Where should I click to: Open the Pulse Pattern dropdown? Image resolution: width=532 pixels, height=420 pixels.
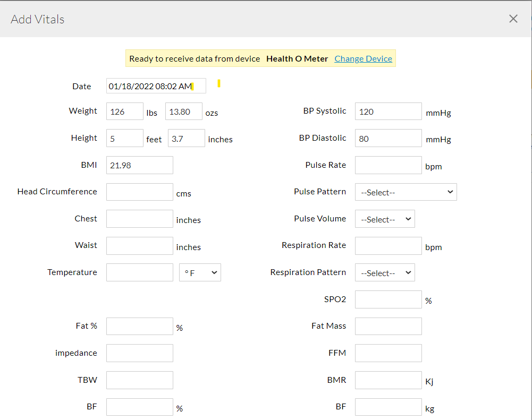point(406,192)
